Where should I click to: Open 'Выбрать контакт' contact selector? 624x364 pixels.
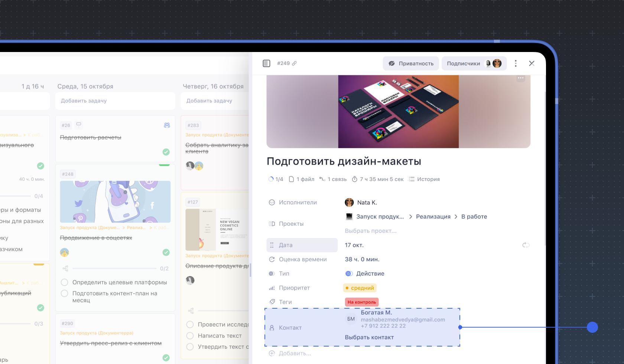pos(369,337)
